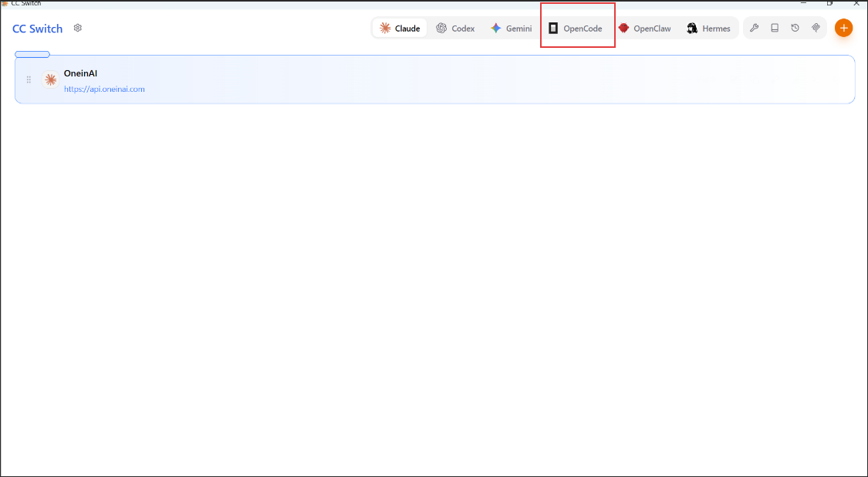Open the https://api.oneinai.com link
The width and height of the screenshot is (868, 477).
click(104, 89)
